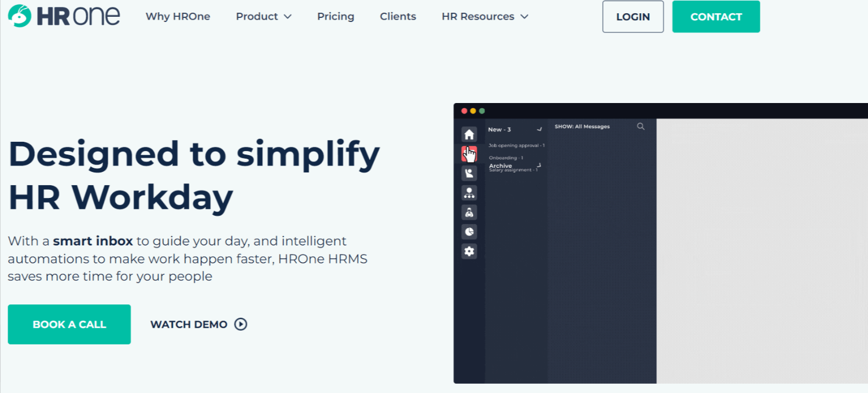Select the employee worker sidebar icon
868x393 pixels.
pyautogui.click(x=469, y=212)
